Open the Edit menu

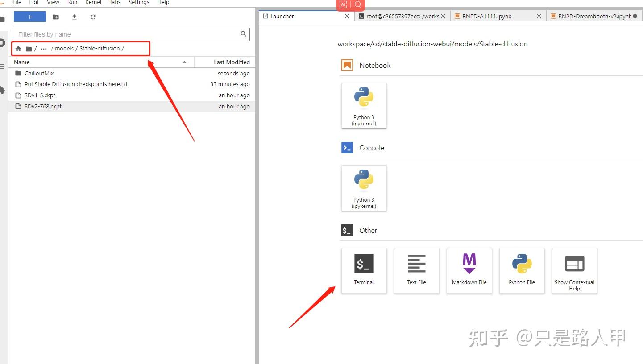click(34, 2)
